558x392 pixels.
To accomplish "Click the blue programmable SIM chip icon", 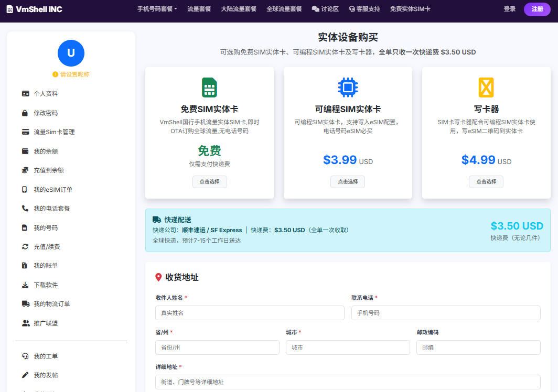I will pos(348,88).
